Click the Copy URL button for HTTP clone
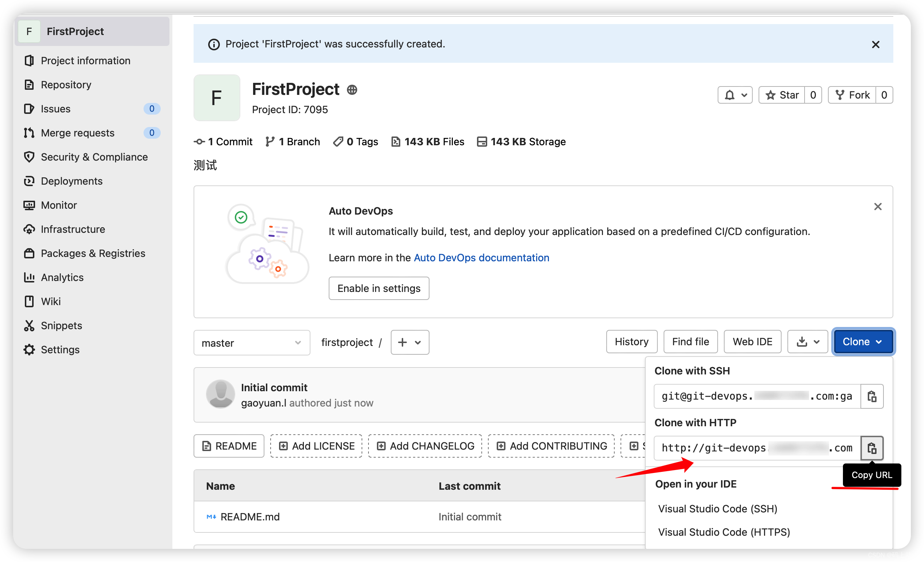 pos(872,447)
